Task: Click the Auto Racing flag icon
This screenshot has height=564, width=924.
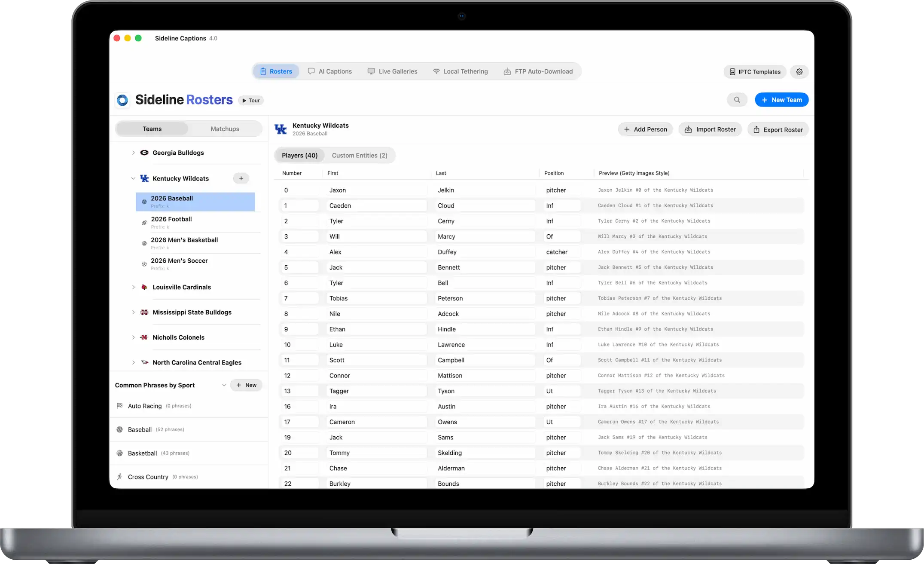Action: pyautogui.click(x=120, y=406)
